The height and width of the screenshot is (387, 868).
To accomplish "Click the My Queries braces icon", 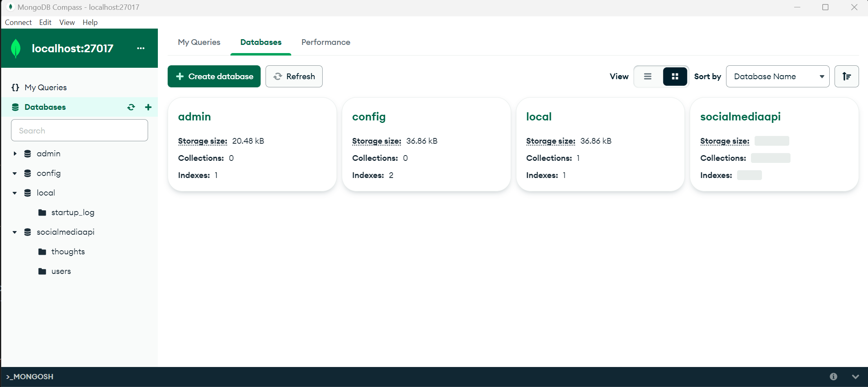I will 15,87.
